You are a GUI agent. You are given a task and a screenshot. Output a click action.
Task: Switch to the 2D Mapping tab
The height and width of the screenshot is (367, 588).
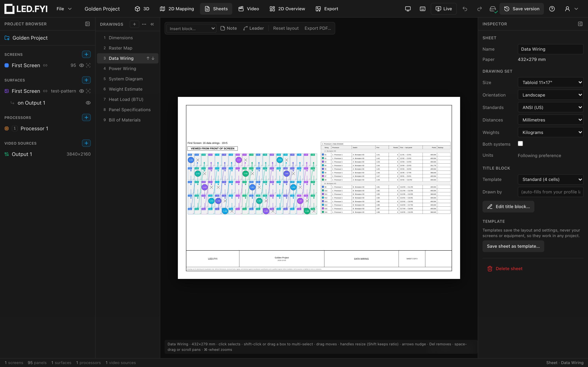click(177, 9)
